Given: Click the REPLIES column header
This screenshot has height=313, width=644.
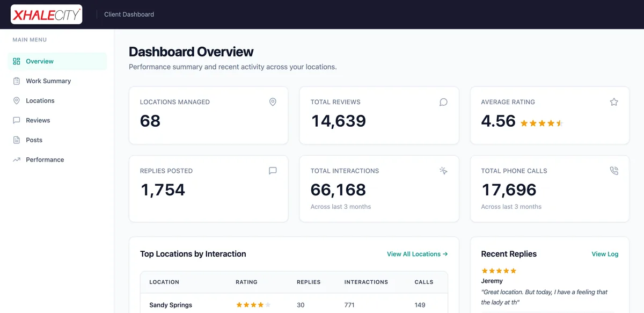Looking at the screenshot, I should pyautogui.click(x=309, y=282).
